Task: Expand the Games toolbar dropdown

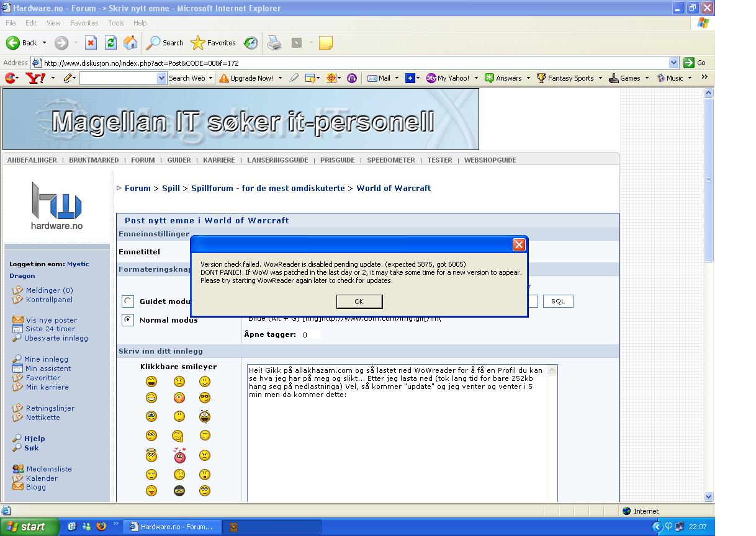Action: coord(647,78)
